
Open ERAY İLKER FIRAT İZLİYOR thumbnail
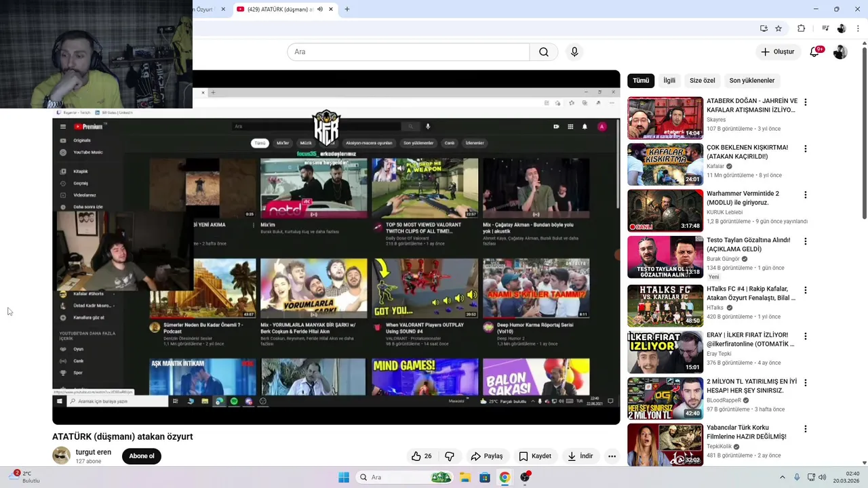665,352
